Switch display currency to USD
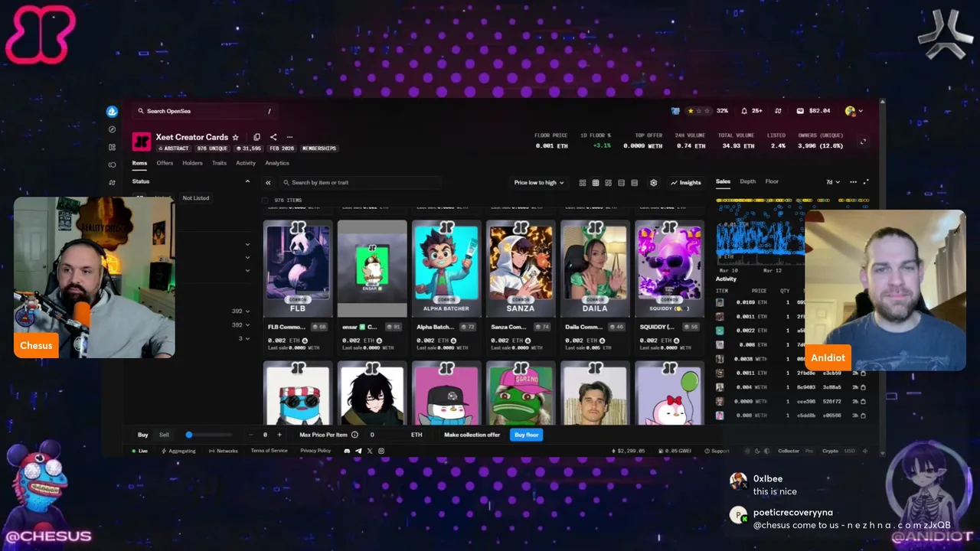This screenshot has width=980, height=551. coord(849,451)
